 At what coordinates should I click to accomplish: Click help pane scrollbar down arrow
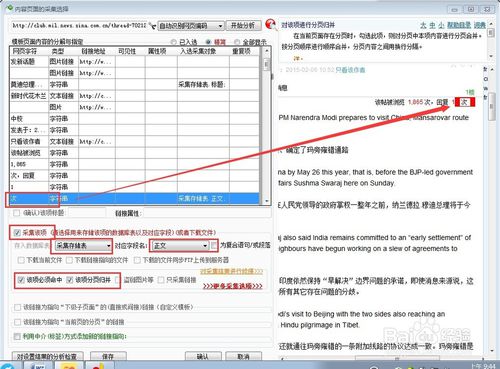[x=490, y=56]
